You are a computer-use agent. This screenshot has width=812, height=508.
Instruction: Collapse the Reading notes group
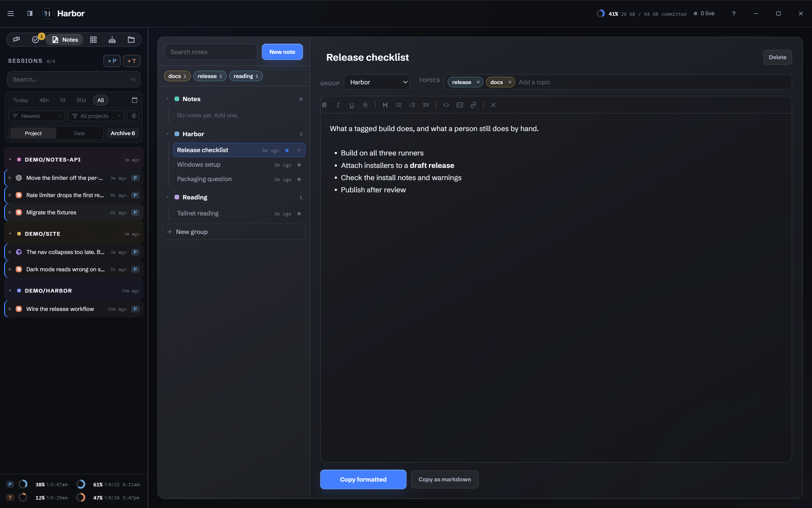pos(167,197)
